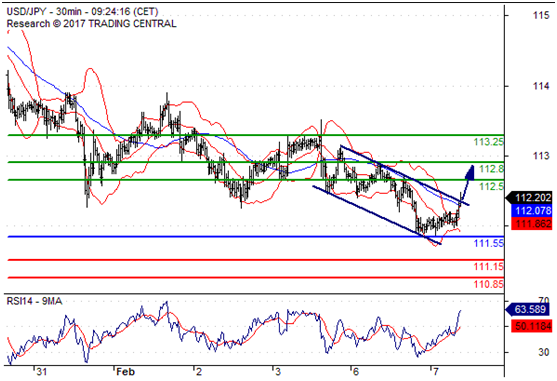The image size is (557, 381).
Task: Click the 31 date marker on the time axis
Action: tap(42, 372)
